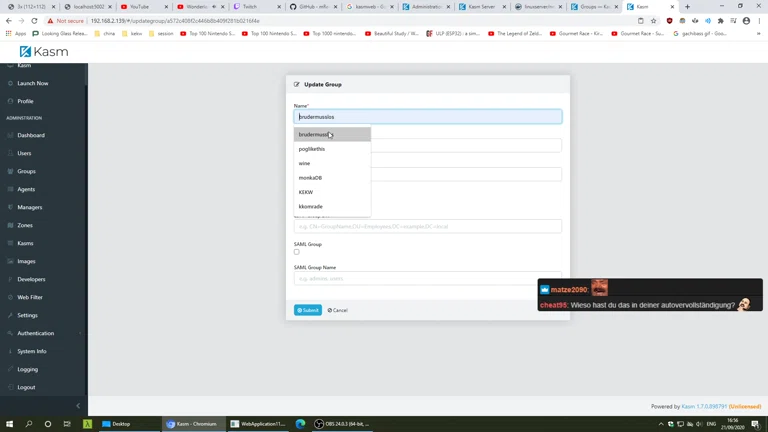
Task: Open Windows notification center icon
Action: (x=756, y=424)
